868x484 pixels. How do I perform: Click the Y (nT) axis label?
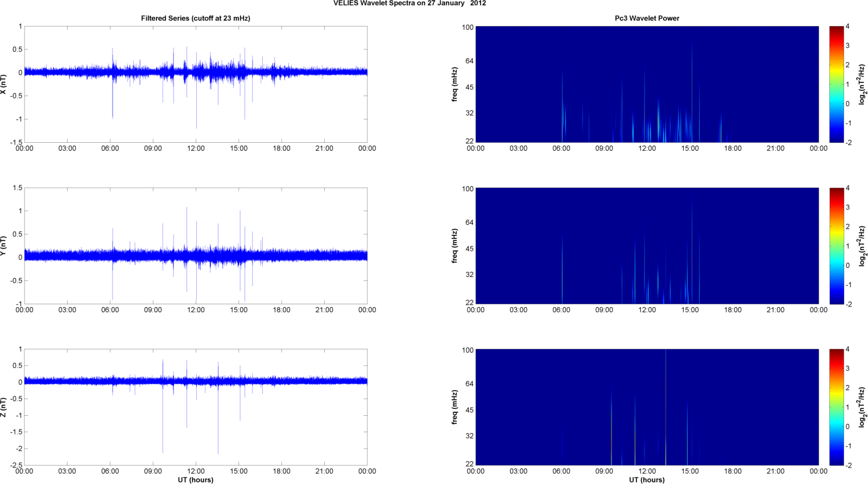(3, 246)
